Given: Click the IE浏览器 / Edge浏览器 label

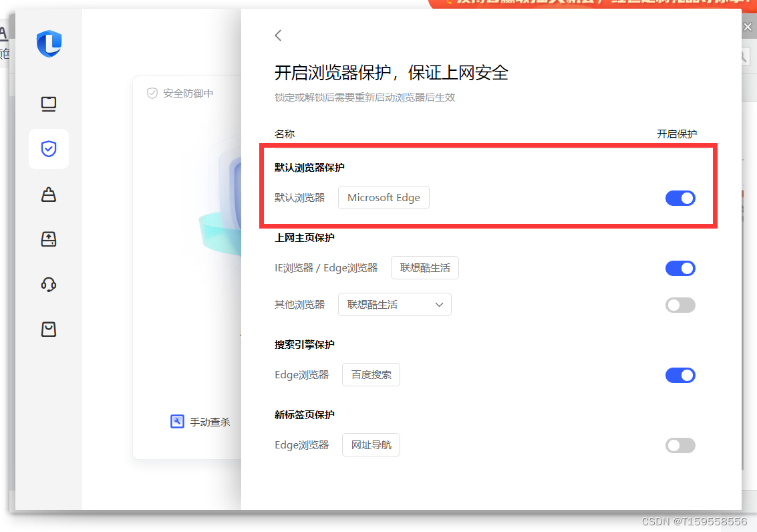Looking at the screenshot, I should [x=326, y=268].
